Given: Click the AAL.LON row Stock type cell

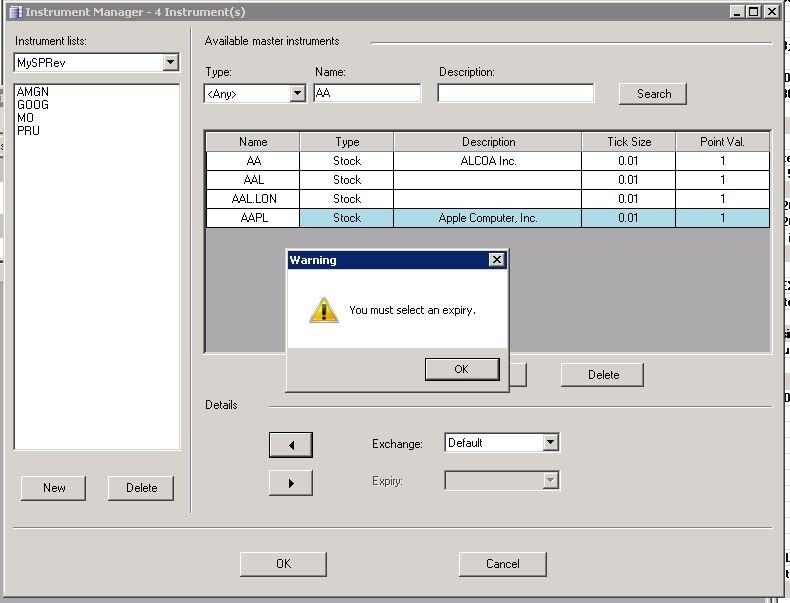Looking at the screenshot, I should click(347, 199).
